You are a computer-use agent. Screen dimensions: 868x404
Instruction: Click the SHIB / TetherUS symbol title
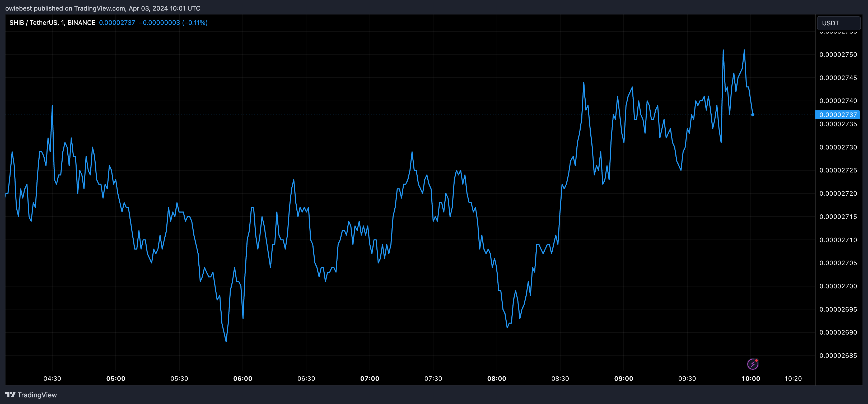tap(52, 22)
